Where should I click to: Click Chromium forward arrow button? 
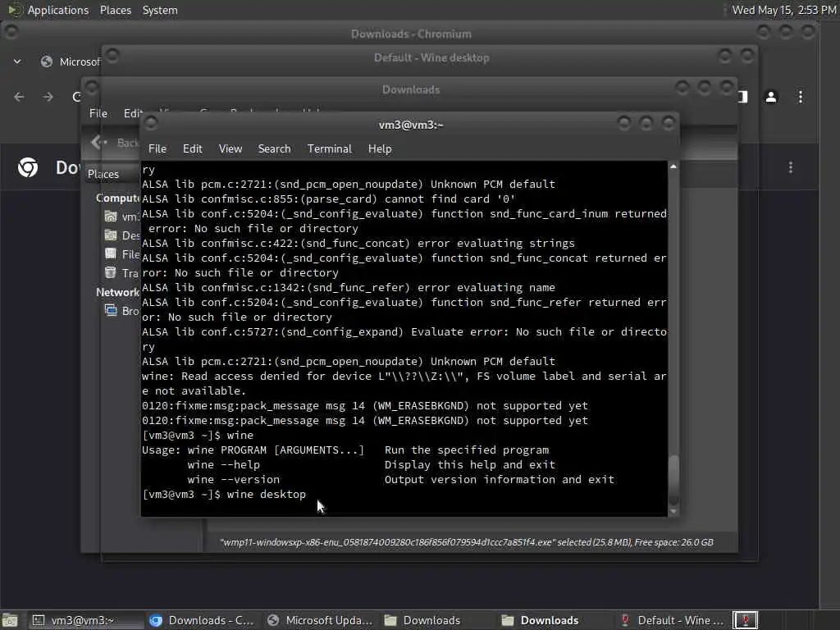48,97
